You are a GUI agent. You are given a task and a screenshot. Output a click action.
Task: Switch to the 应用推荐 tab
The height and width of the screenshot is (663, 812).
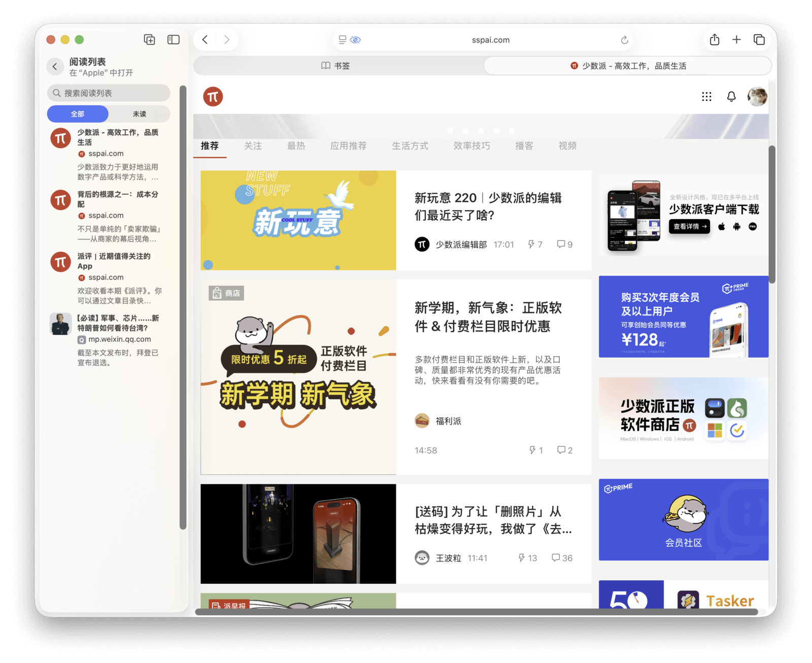[x=348, y=146]
